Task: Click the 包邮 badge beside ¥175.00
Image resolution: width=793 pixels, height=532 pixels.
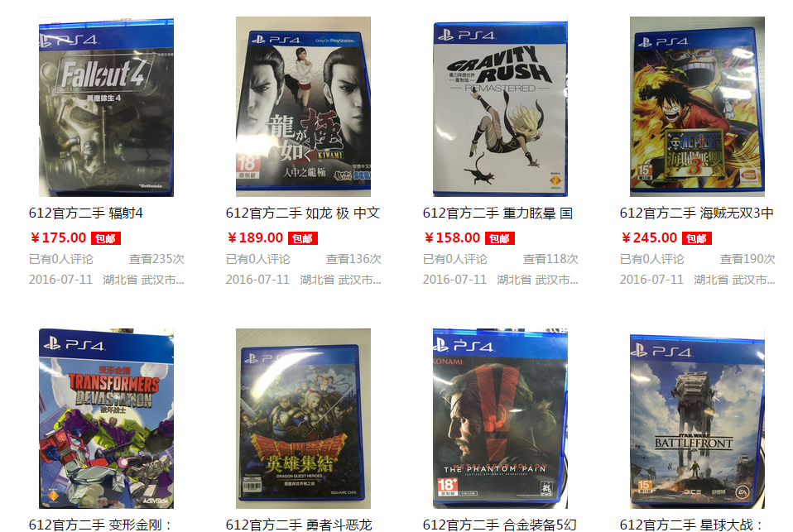Action: (106, 238)
